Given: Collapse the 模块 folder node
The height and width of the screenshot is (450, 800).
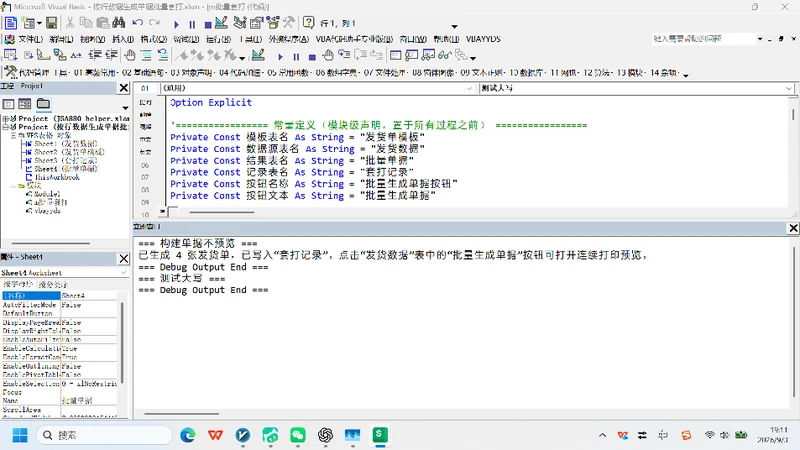Looking at the screenshot, I should tap(14, 186).
